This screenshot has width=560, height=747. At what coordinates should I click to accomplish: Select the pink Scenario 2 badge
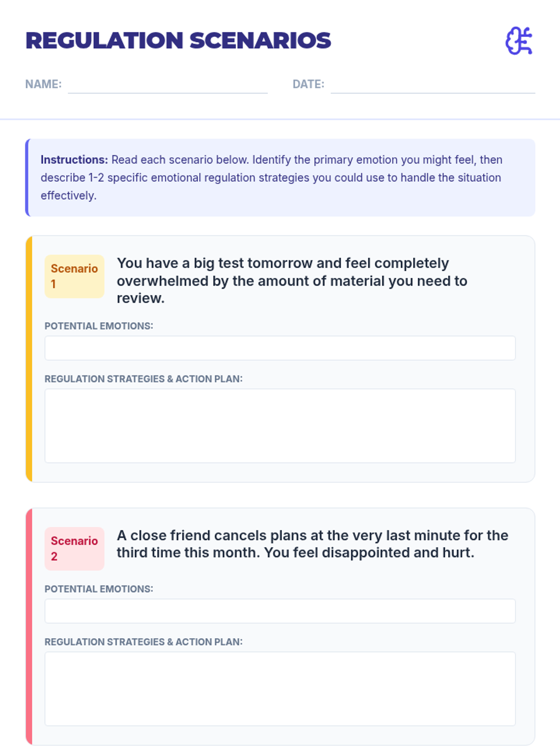click(74, 549)
